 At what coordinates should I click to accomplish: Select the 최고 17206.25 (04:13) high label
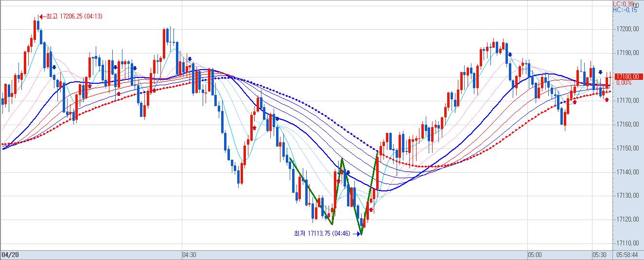(74, 16)
